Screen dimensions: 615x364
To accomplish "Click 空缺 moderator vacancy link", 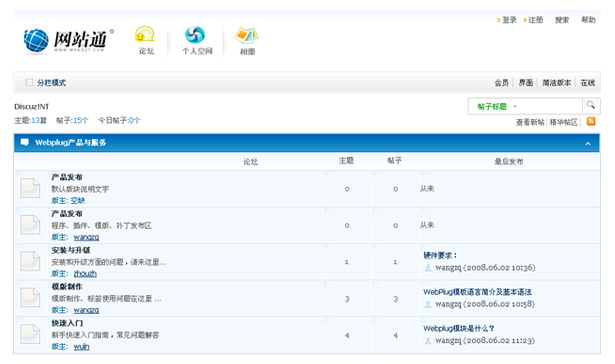I will point(78,200).
